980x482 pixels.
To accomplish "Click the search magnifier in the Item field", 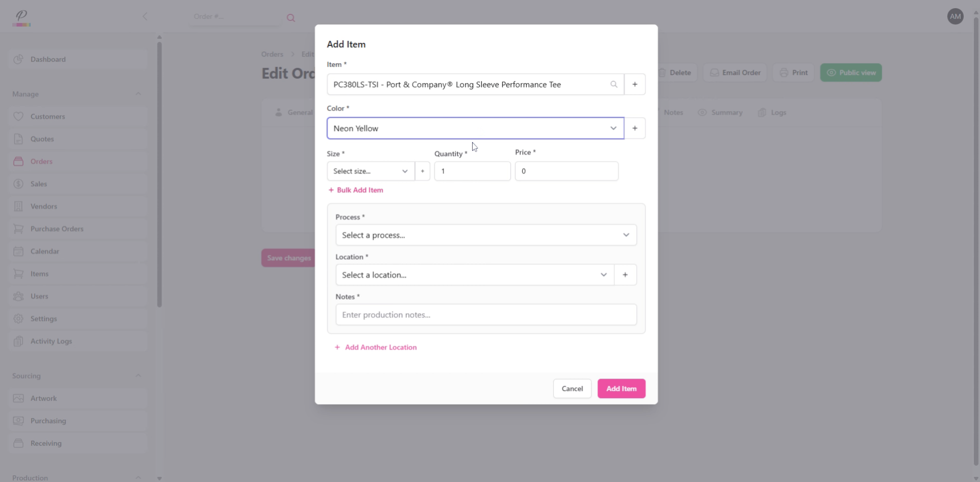I will [614, 84].
